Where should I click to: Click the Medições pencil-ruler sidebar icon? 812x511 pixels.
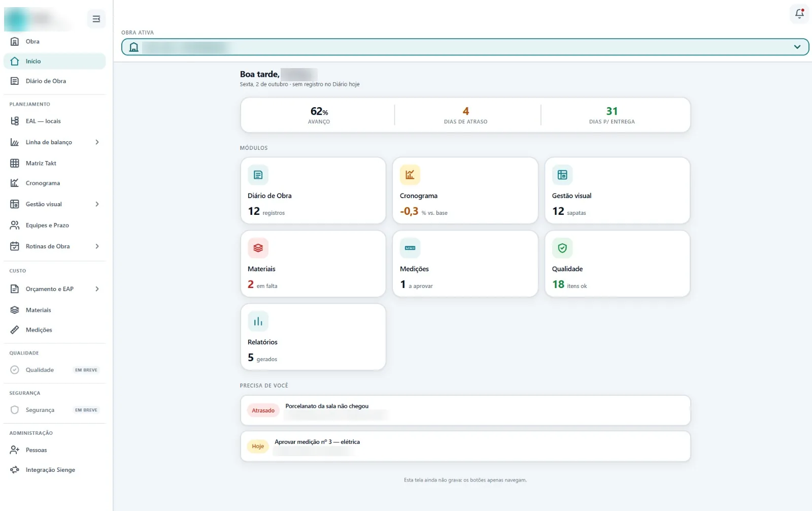[x=15, y=330]
